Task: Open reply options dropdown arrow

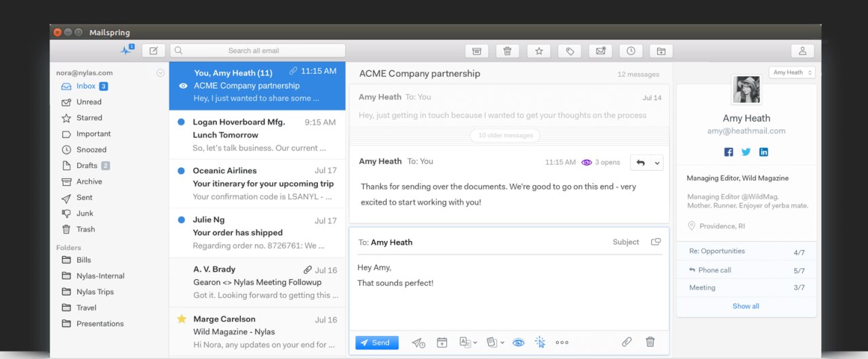Action: pyautogui.click(x=656, y=163)
